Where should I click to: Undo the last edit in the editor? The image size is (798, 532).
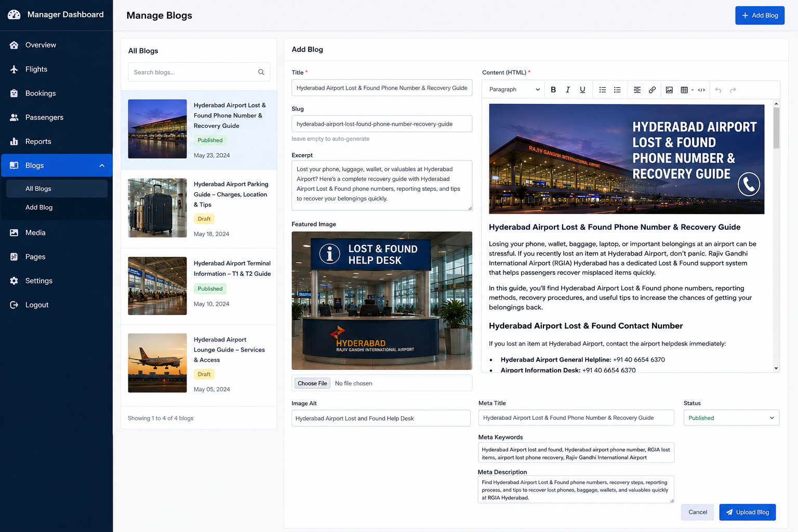[x=718, y=90]
